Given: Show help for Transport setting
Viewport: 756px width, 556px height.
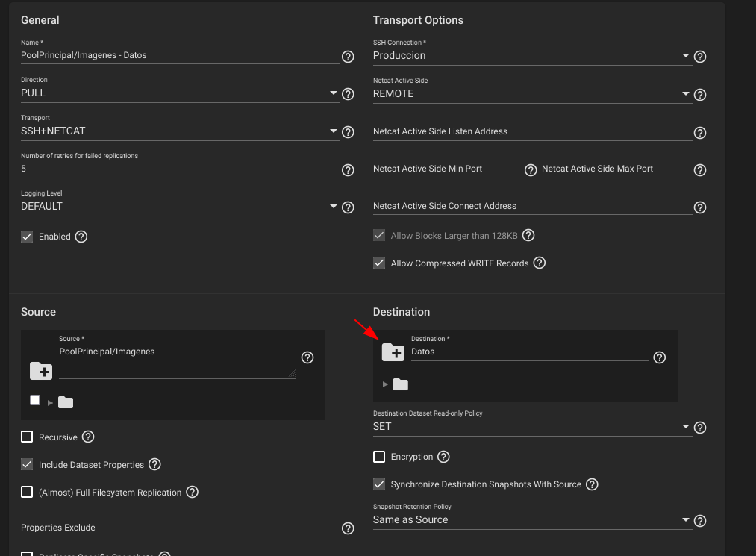Looking at the screenshot, I should tap(348, 131).
